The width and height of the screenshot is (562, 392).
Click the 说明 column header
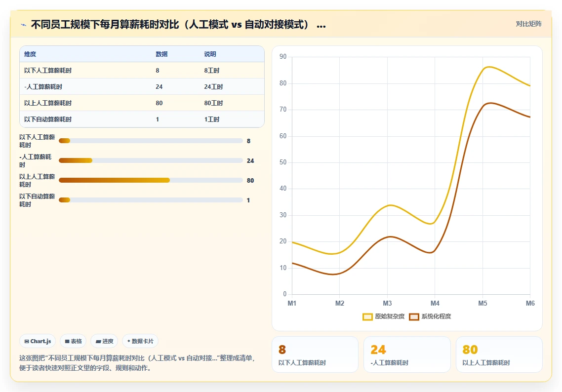click(210, 54)
